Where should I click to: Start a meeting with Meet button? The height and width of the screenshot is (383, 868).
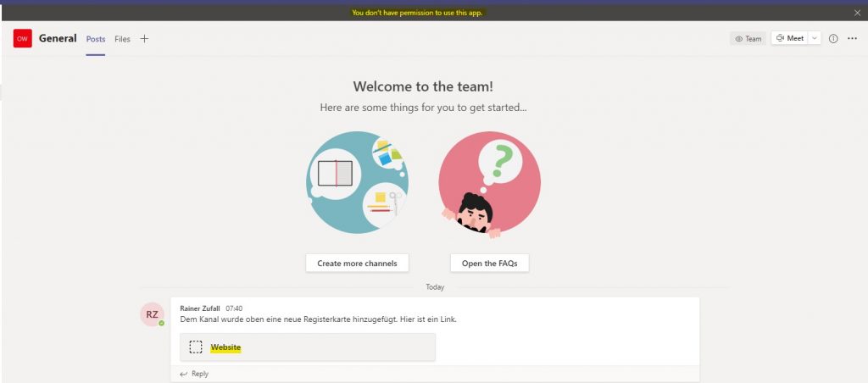coord(789,39)
